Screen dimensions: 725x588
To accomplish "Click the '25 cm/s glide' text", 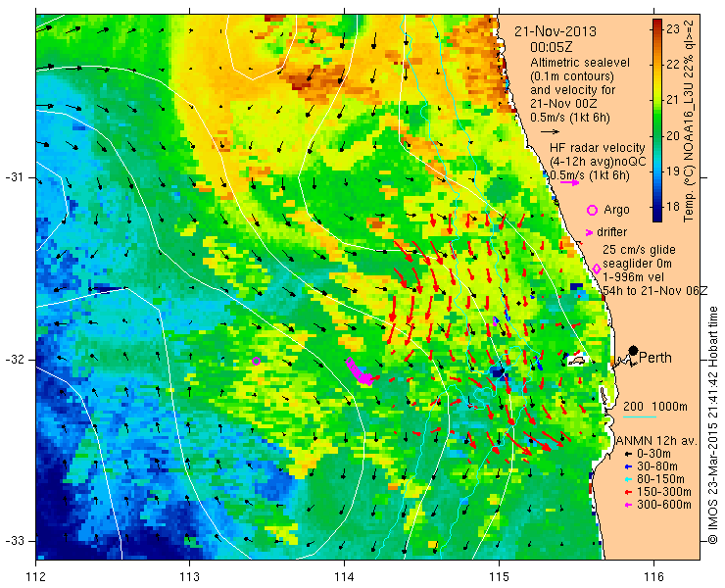I will tap(639, 250).
